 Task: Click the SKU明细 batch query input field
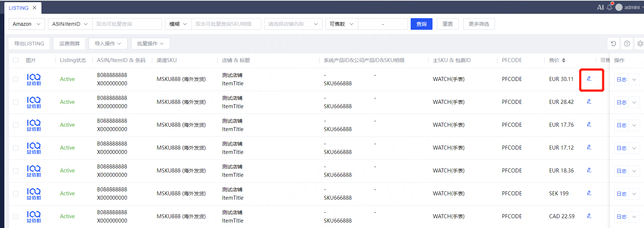click(226, 24)
